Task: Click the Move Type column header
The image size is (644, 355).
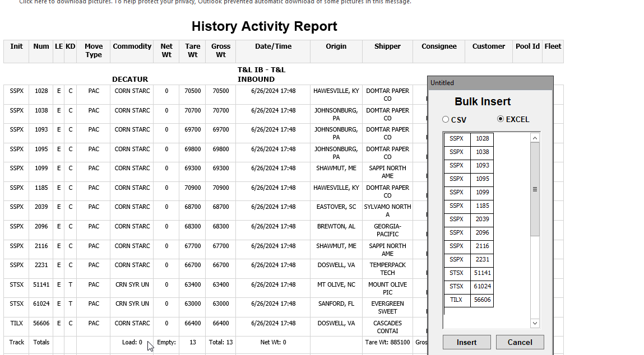Action: 94,50
